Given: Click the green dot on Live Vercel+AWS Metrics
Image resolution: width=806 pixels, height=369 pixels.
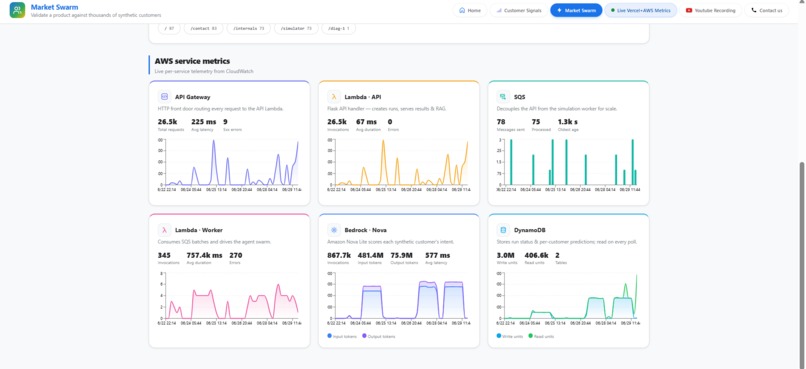Looking at the screenshot, I should [x=613, y=10].
